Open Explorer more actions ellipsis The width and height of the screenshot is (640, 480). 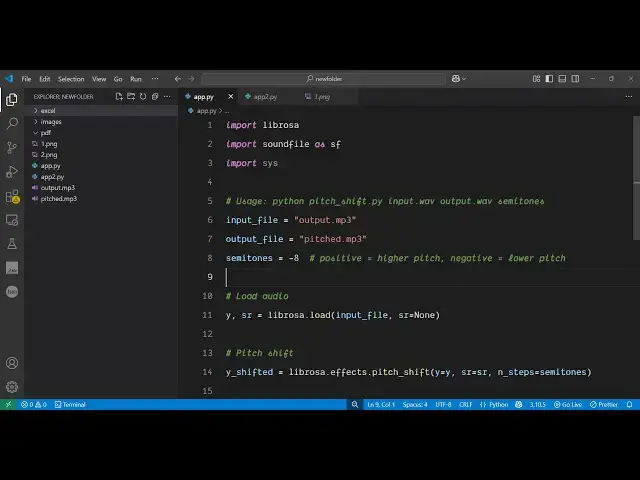tap(167, 96)
